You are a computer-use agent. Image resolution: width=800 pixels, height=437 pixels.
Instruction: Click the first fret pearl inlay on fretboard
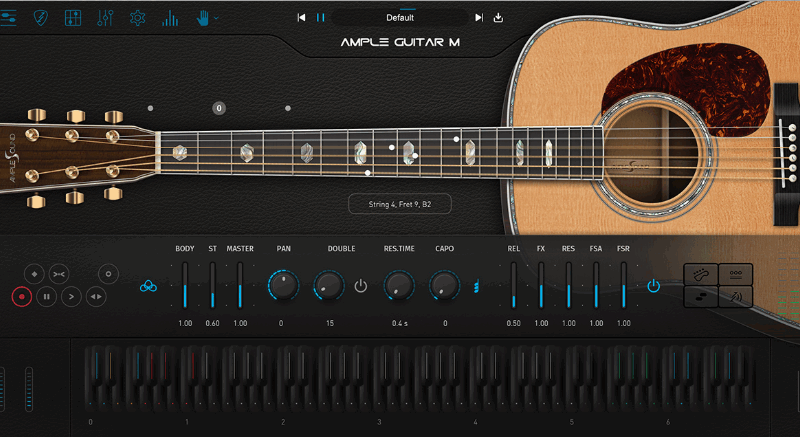[180, 152]
